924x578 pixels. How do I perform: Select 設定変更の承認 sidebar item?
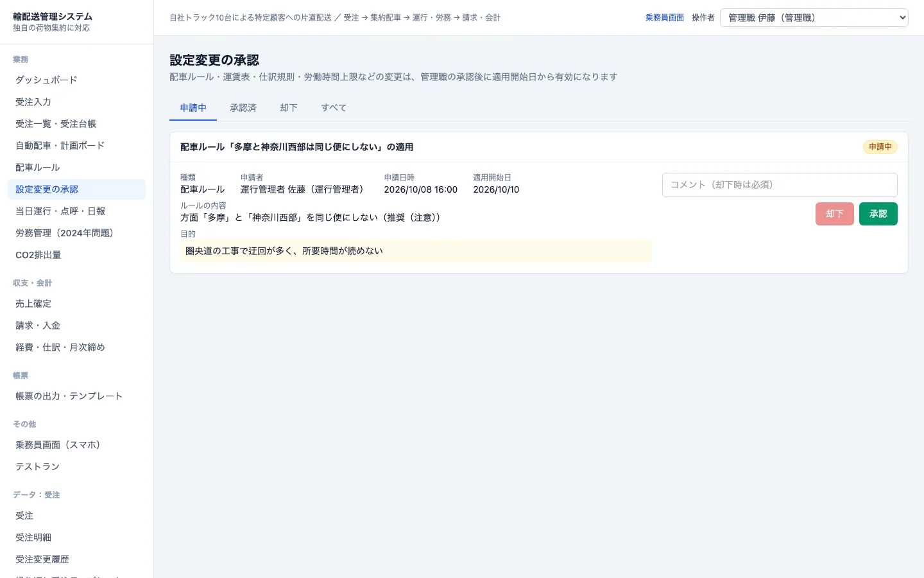pos(77,189)
